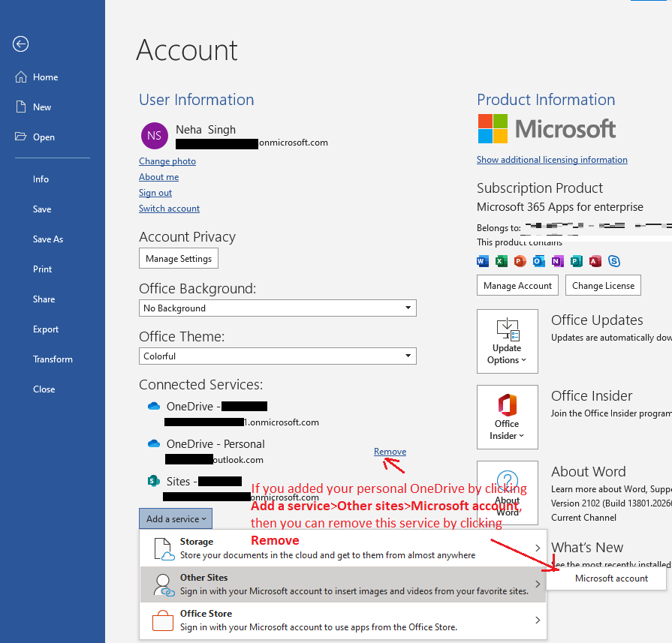This screenshot has width=672, height=643.
Task: Click the About me link
Action: pyautogui.click(x=158, y=177)
